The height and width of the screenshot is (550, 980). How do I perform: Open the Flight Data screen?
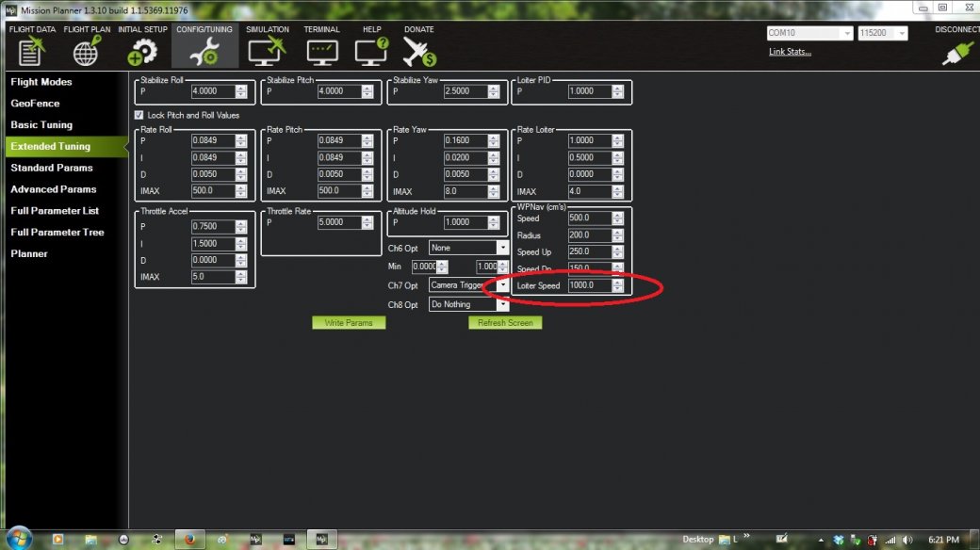(x=32, y=49)
